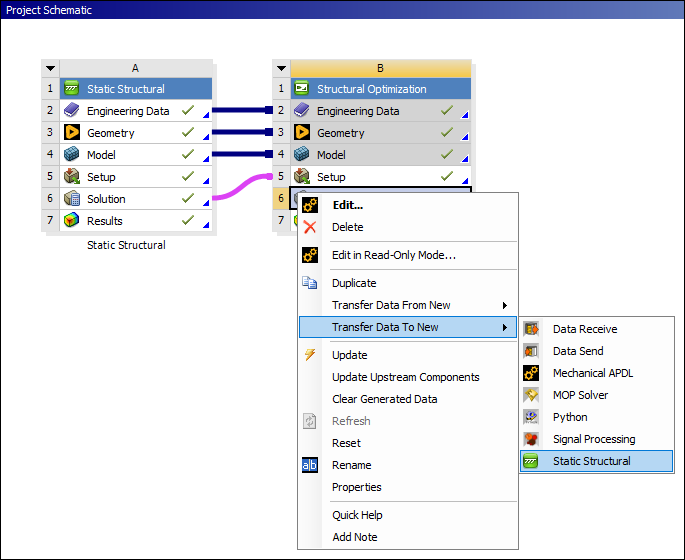Click the Structural Optimization icon in B1
The height and width of the screenshot is (560, 685).
click(x=302, y=89)
